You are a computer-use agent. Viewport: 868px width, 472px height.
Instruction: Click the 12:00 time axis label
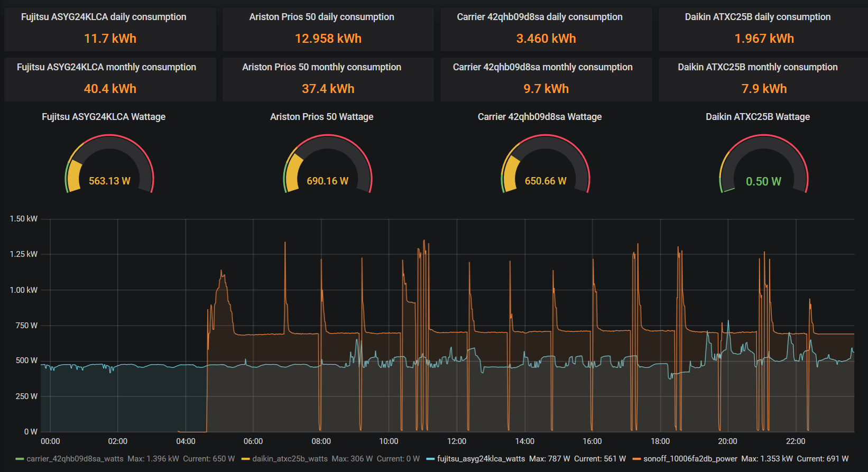[x=457, y=441]
